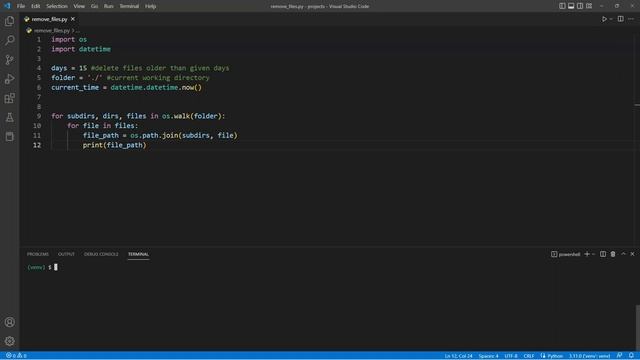
Task: Open the File menu
Action: (x=21, y=6)
